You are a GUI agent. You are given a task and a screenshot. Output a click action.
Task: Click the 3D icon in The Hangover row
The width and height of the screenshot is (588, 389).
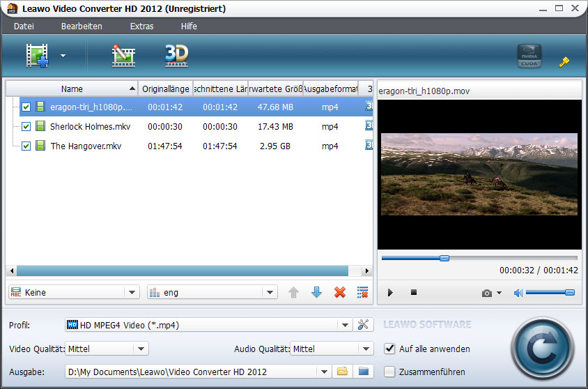(369, 145)
